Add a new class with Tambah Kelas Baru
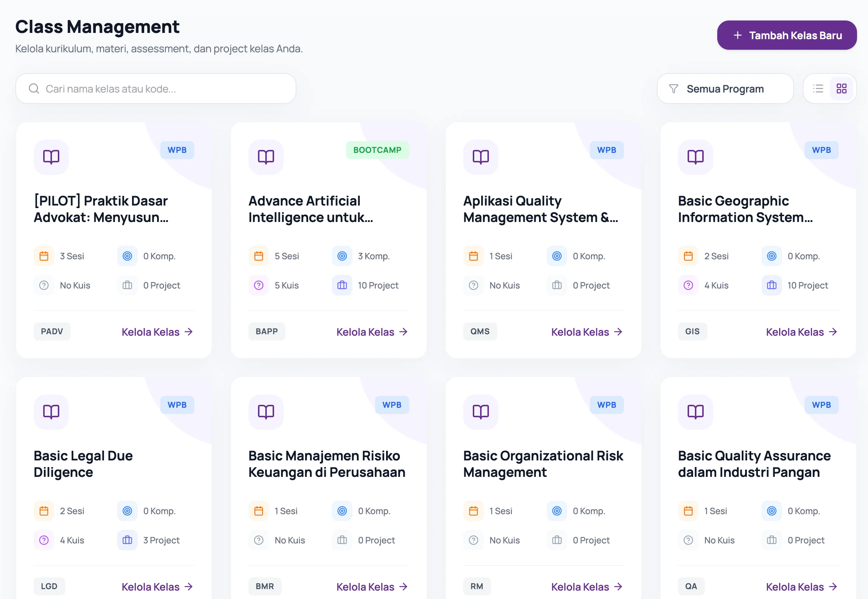868x599 pixels. point(786,35)
